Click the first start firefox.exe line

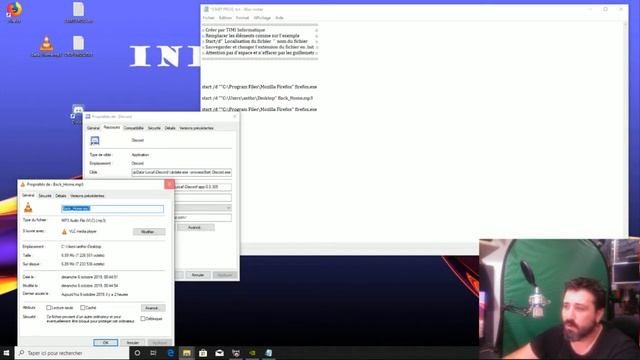click(x=260, y=87)
